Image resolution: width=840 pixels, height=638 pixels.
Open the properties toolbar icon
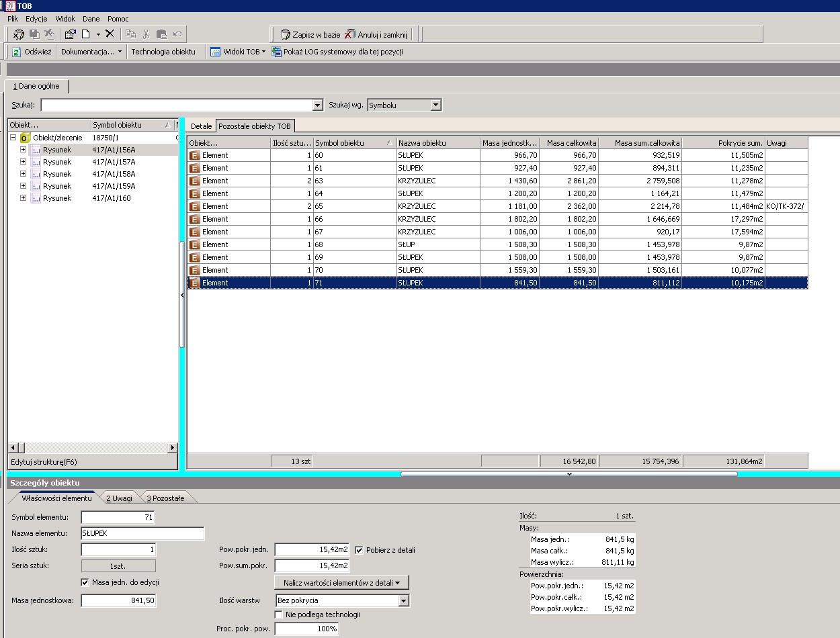(71, 34)
